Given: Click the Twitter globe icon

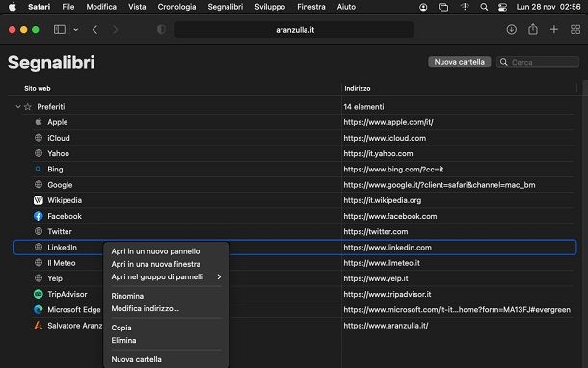Looking at the screenshot, I should 39,231.
